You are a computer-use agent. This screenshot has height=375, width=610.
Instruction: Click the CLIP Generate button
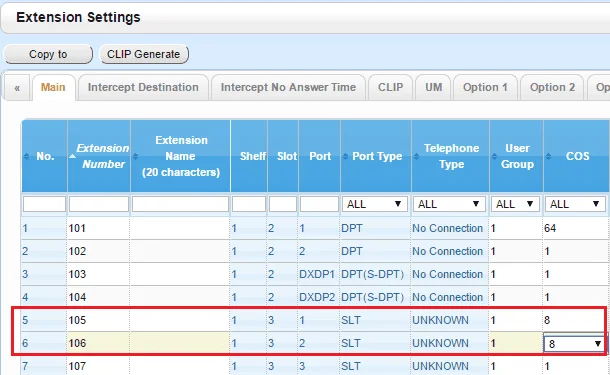click(x=144, y=54)
